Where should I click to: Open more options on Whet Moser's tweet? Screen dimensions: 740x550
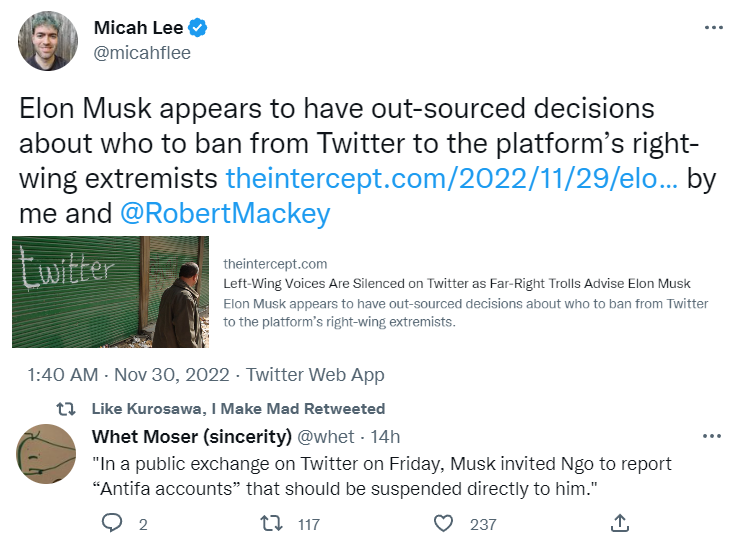point(712,436)
